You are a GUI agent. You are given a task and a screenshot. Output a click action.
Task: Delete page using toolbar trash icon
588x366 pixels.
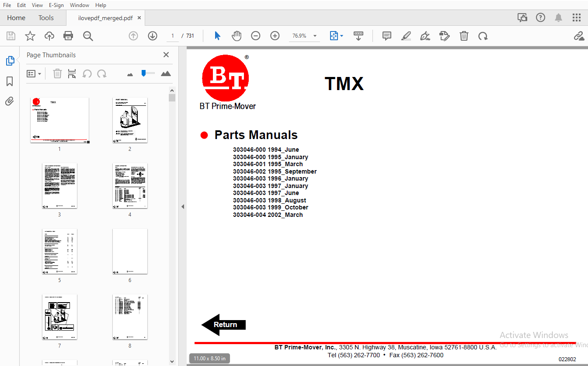(464, 36)
